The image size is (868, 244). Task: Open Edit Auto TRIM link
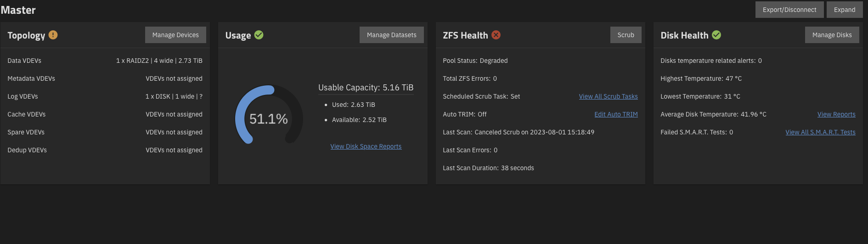[616, 114]
